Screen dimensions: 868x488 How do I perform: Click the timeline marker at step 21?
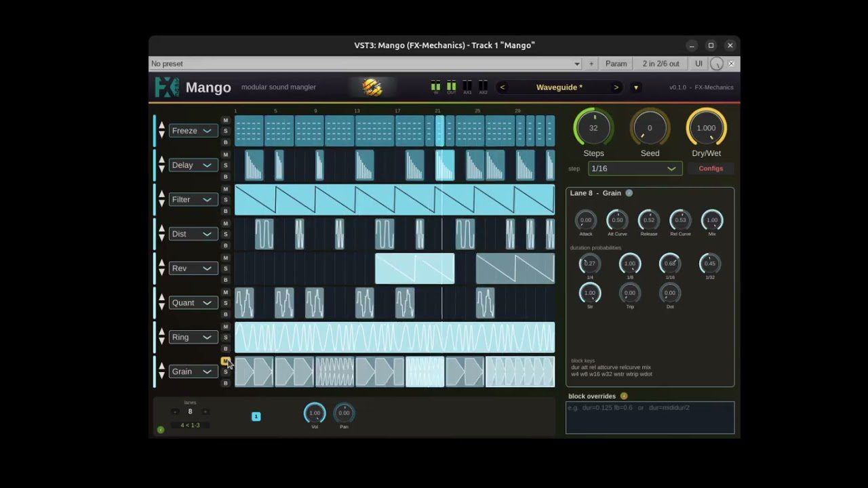click(x=437, y=110)
